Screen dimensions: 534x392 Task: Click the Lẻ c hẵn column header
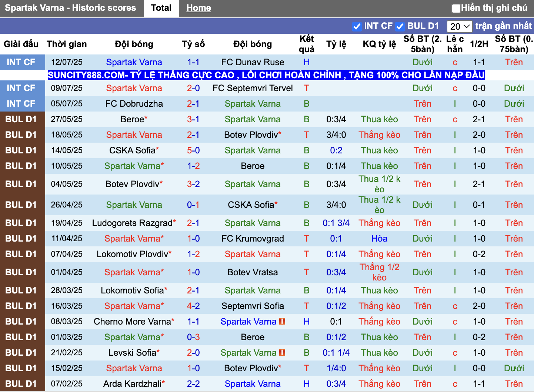point(455,44)
